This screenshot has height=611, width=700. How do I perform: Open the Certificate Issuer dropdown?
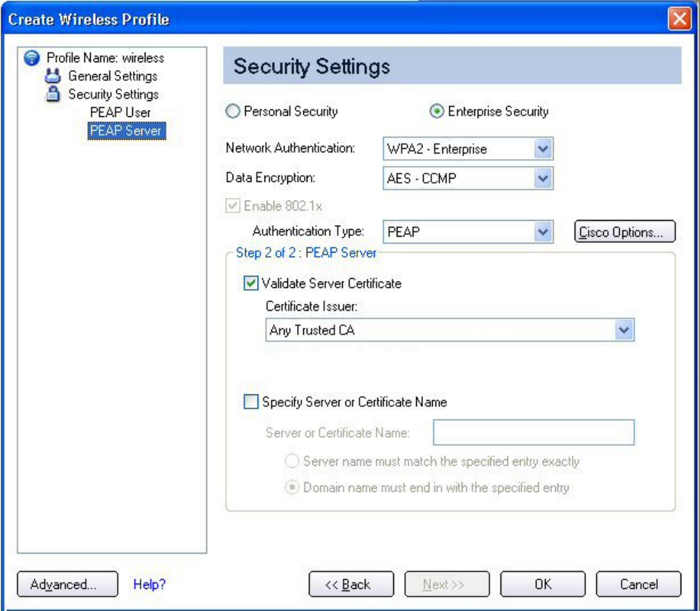click(x=624, y=331)
